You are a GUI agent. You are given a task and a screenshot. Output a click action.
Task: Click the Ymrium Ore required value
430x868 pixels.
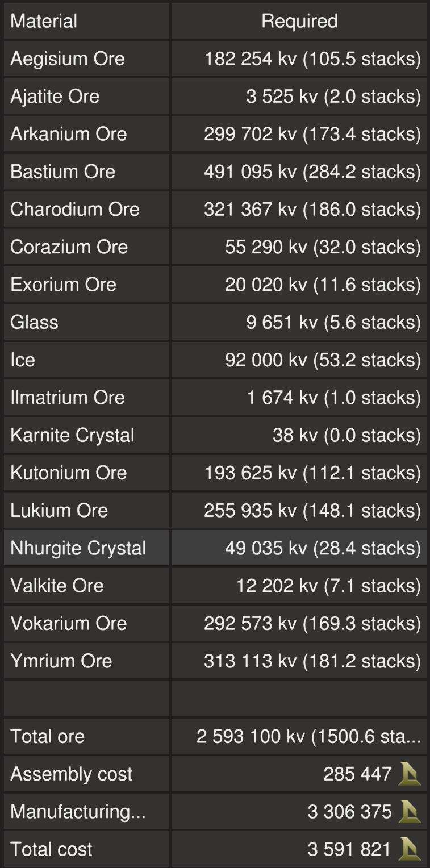pos(312,661)
